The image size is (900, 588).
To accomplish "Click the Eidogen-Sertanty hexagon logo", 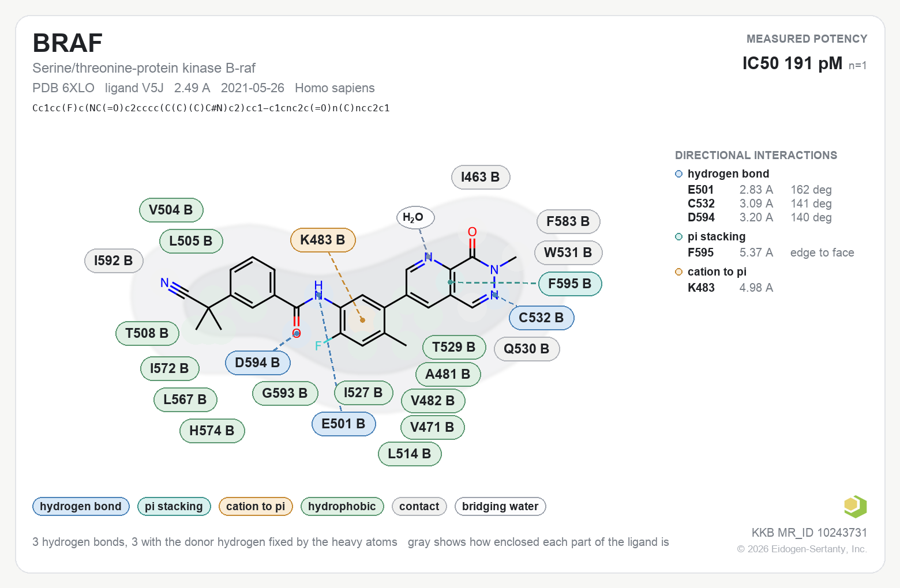I will 856,507.
